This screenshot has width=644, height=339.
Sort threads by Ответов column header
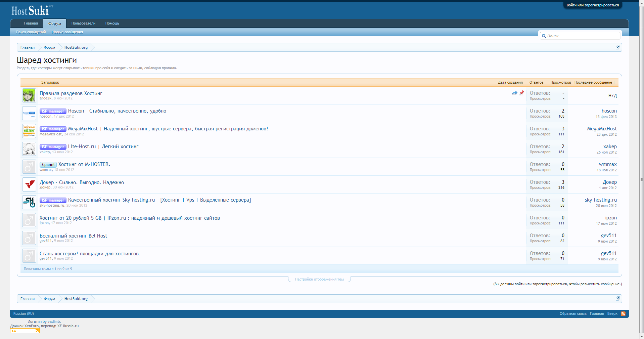(536, 82)
